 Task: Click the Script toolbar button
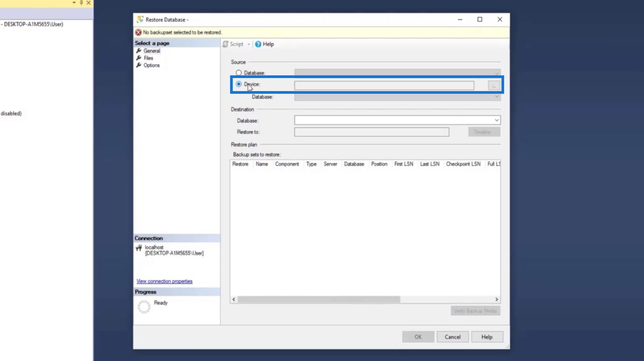[x=233, y=44]
